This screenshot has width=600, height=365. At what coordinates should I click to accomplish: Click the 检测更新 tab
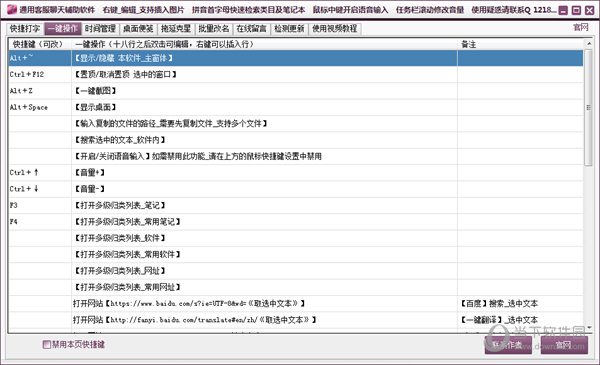pyautogui.click(x=289, y=29)
